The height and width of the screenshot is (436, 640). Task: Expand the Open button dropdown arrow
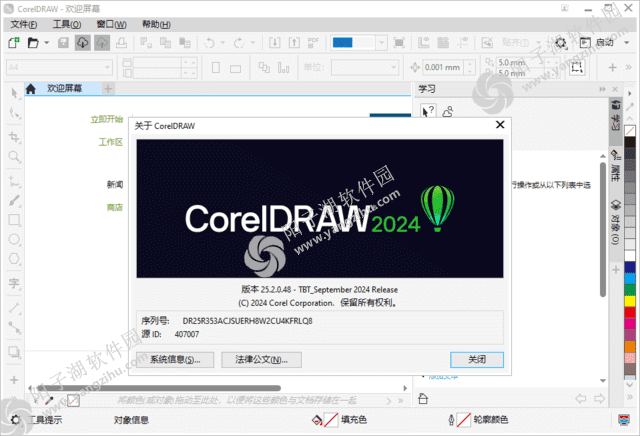tap(47, 42)
